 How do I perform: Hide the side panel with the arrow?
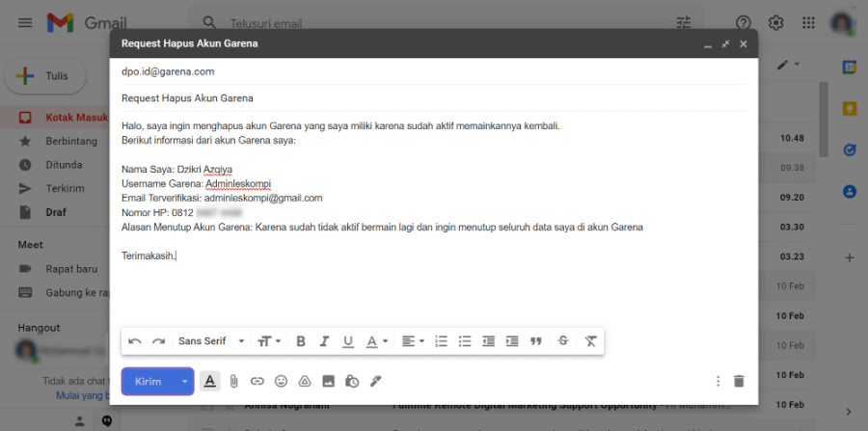849,411
